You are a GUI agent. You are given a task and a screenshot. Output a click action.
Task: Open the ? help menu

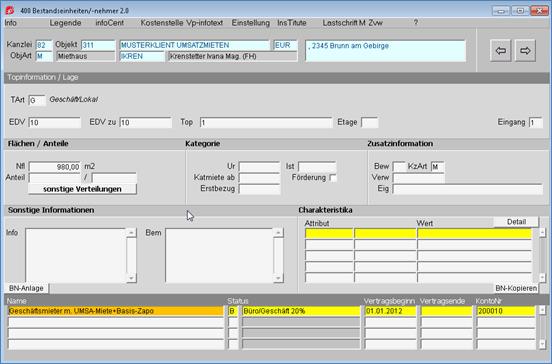(x=416, y=23)
